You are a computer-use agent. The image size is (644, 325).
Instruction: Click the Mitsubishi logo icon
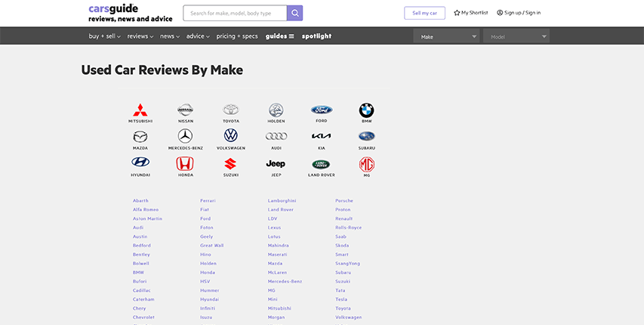pos(140,110)
